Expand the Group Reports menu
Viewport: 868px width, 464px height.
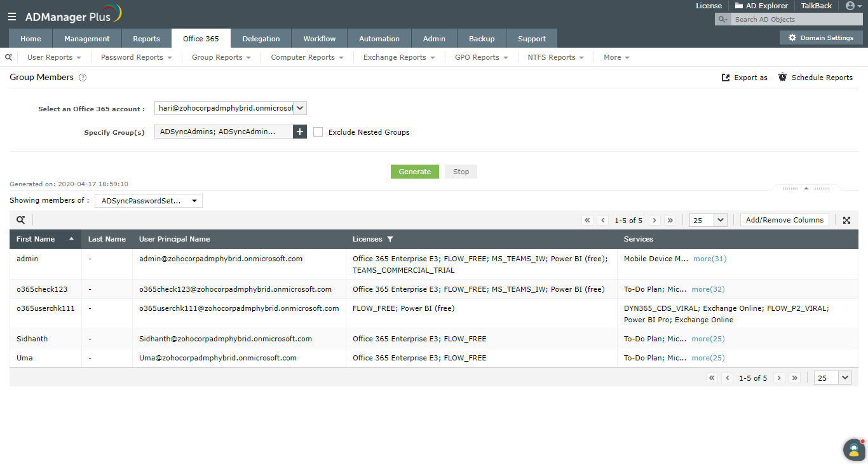(221, 57)
